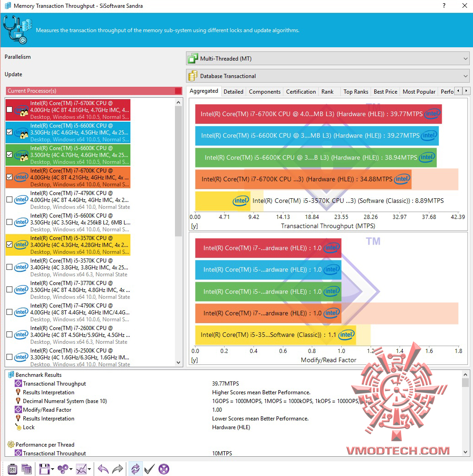This screenshot has width=473, height=476.
Task: Click the app icon in title bar
Action: (8, 6)
